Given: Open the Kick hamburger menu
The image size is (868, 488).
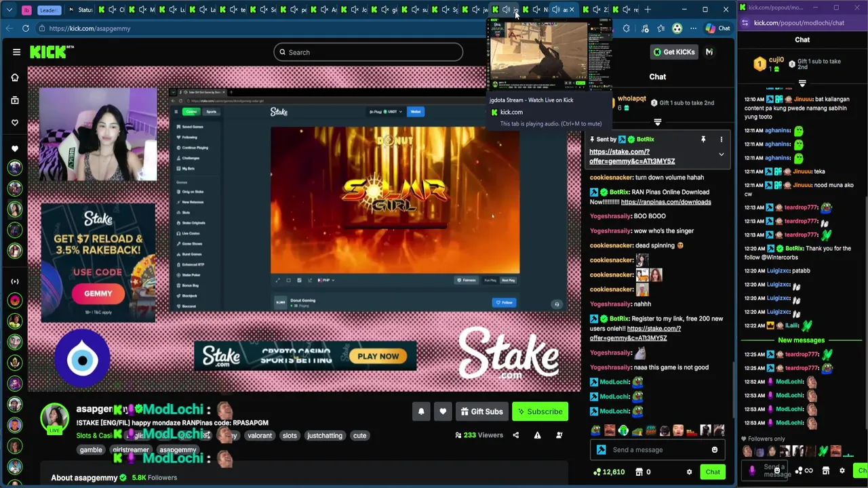Looking at the screenshot, I should coord(16,52).
